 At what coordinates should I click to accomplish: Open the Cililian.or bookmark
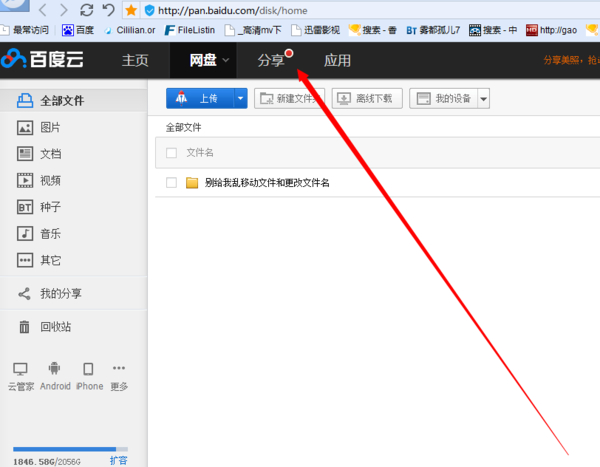[x=130, y=30]
